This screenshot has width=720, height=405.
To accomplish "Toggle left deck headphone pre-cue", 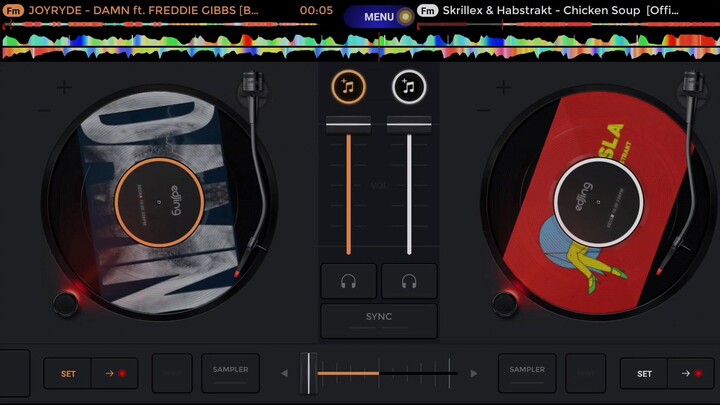I will tap(349, 281).
